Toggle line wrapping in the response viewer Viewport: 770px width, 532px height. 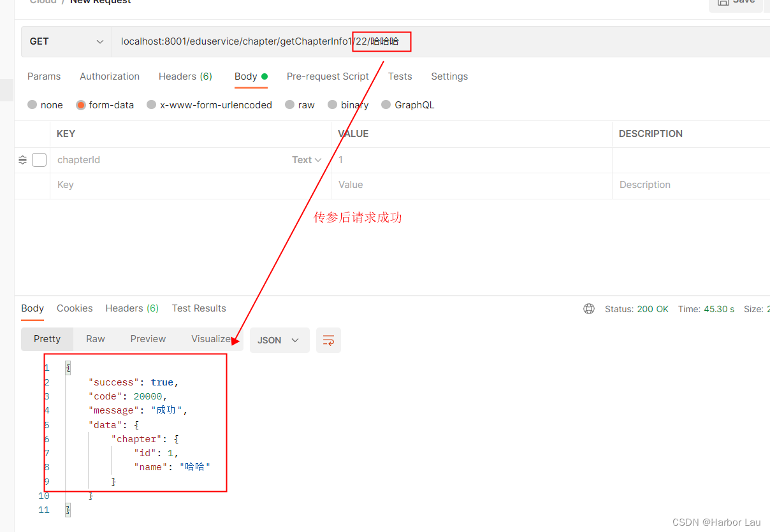(x=328, y=340)
